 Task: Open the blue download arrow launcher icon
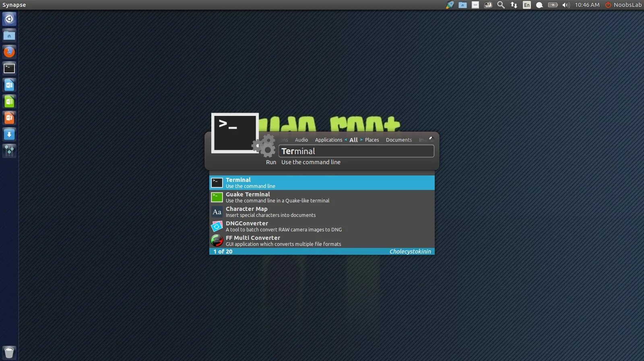(x=9, y=134)
